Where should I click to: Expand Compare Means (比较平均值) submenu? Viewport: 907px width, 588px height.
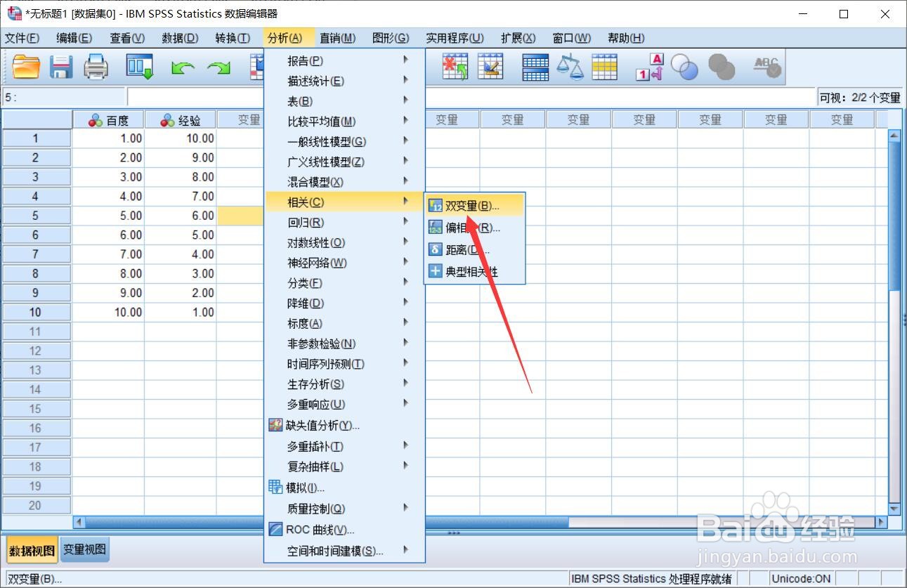344,122
